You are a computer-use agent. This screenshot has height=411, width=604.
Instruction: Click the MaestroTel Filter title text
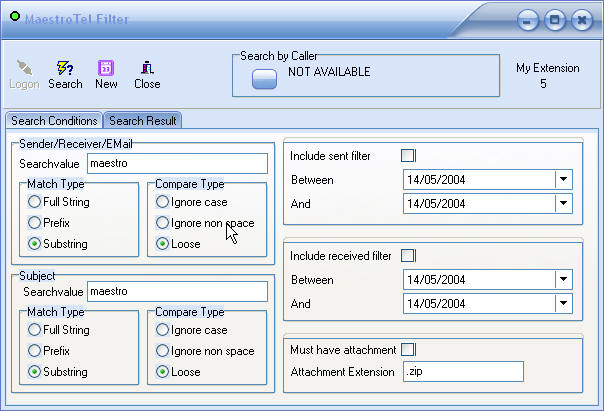point(76,19)
